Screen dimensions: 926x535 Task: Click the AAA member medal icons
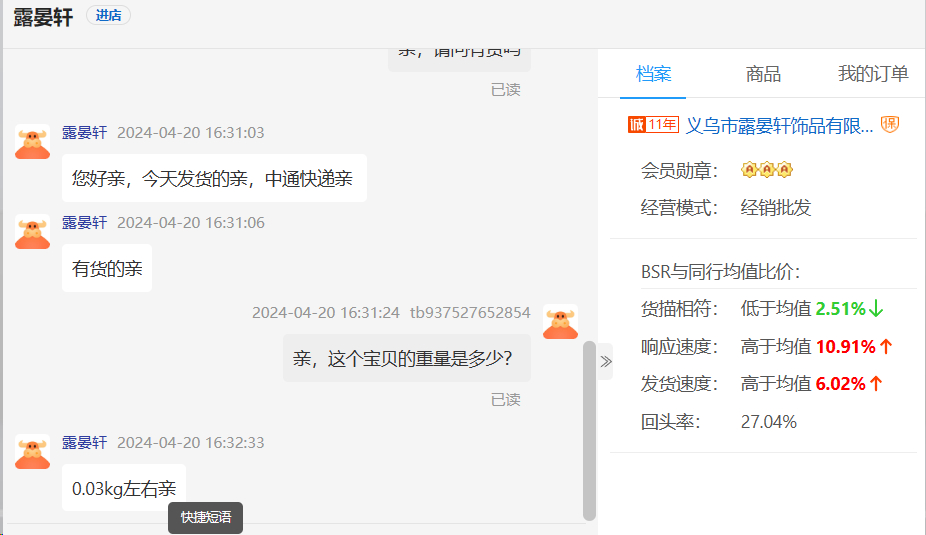pyautogui.click(x=767, y=170)
